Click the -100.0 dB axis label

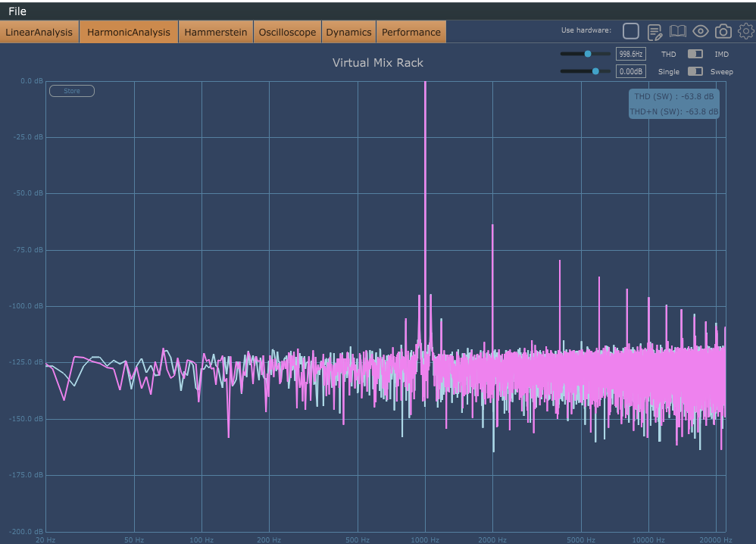(x=26, y=306)
